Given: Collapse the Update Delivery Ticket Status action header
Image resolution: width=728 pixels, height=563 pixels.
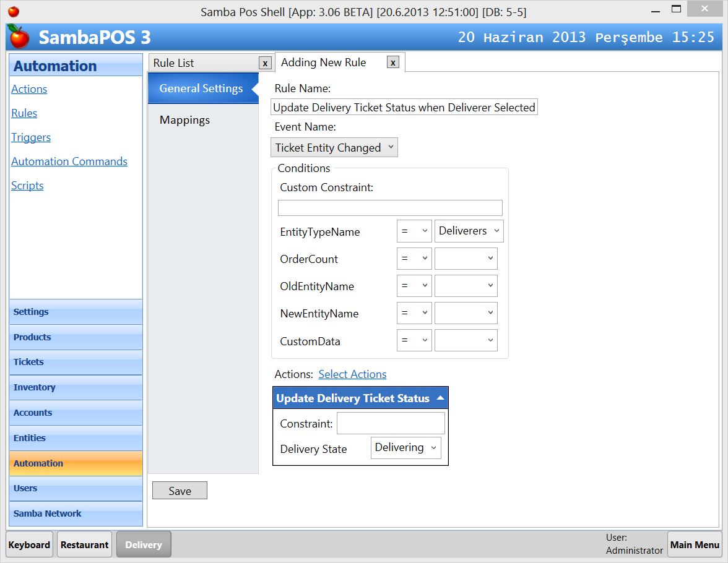Looking at the screenshot, I should pyautogui.click(x=441, y=398).
